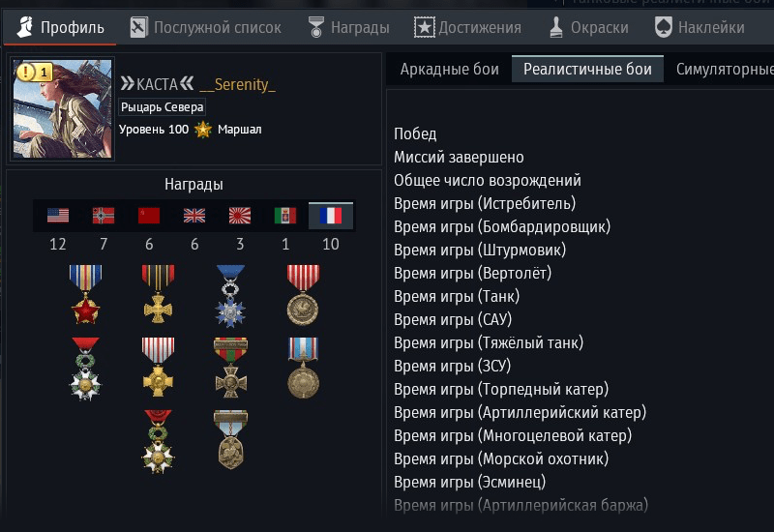Click the blue ribbon star medal
Viewport: 774px width, 532px height.
pos(230,296)
